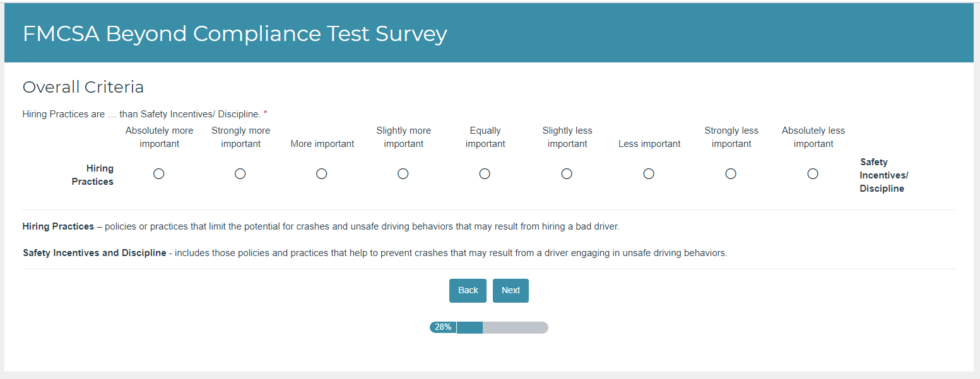Screen dimensions: 980x379
Task: Pick the 'Slightly more important' radio button
Action: click(403, 174)
